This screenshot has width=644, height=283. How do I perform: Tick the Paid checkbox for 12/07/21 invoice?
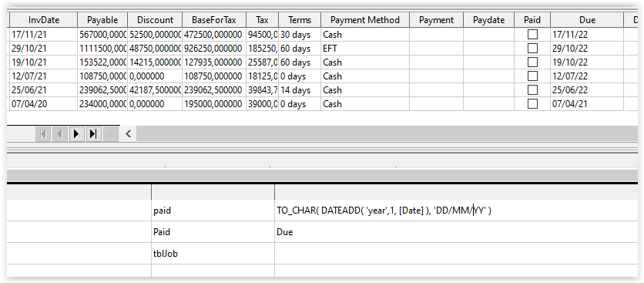coord(532,76)
